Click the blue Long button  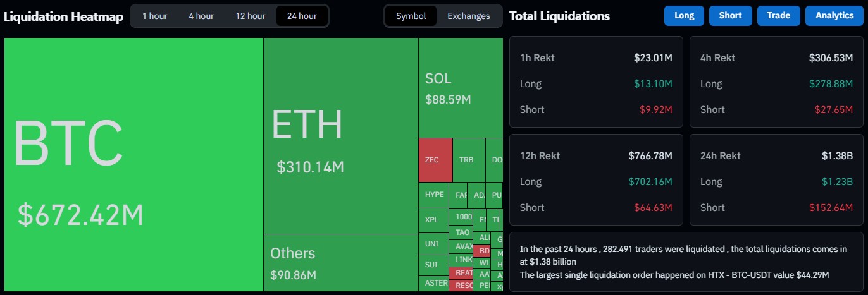(x=684, y=16)
